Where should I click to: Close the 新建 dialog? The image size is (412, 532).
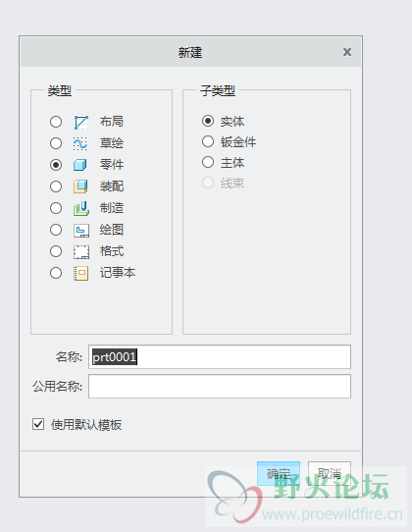[347, 52]
